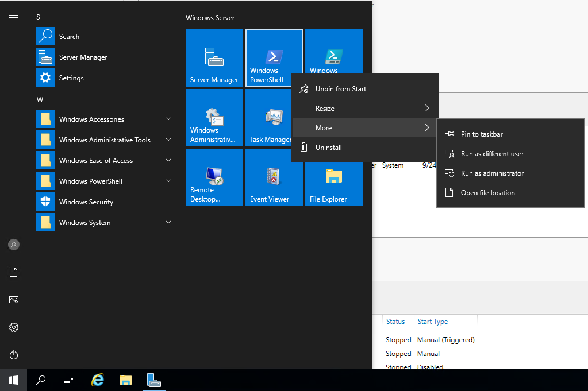This screenshot has width=588, height=391.
Task: Click the Windows Accessories folder icon
Action: 45,119
